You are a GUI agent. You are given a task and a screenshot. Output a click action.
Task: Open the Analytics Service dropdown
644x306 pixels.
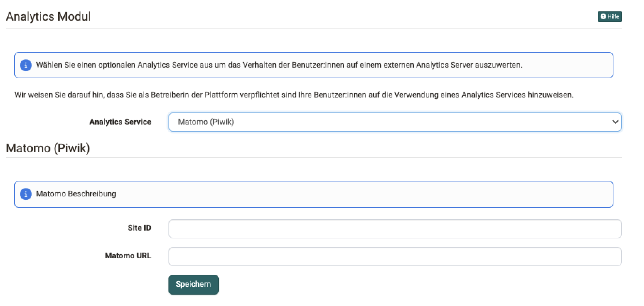[395, 122]
